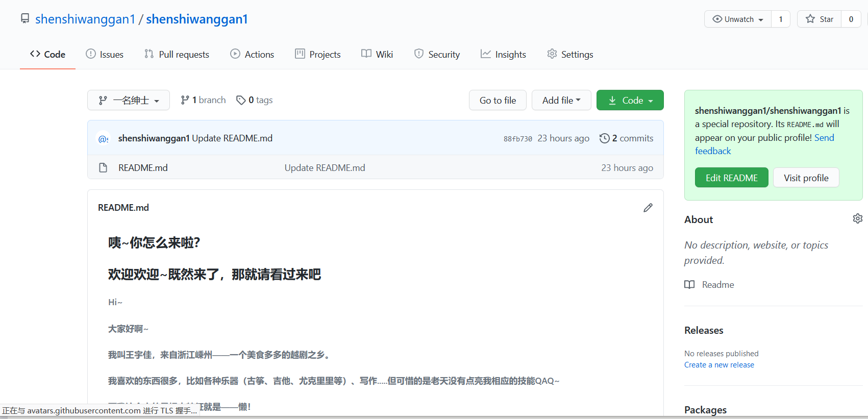Open the Issues tab
Image resolution: width=868 pixels, height=419 pixels.
pyautogui.click(x=105, y=54)
